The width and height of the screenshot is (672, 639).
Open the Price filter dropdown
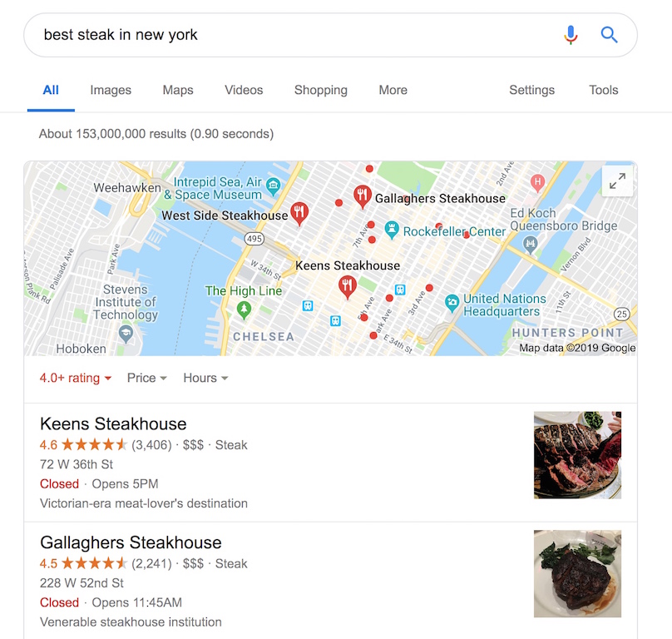[146, 378]
